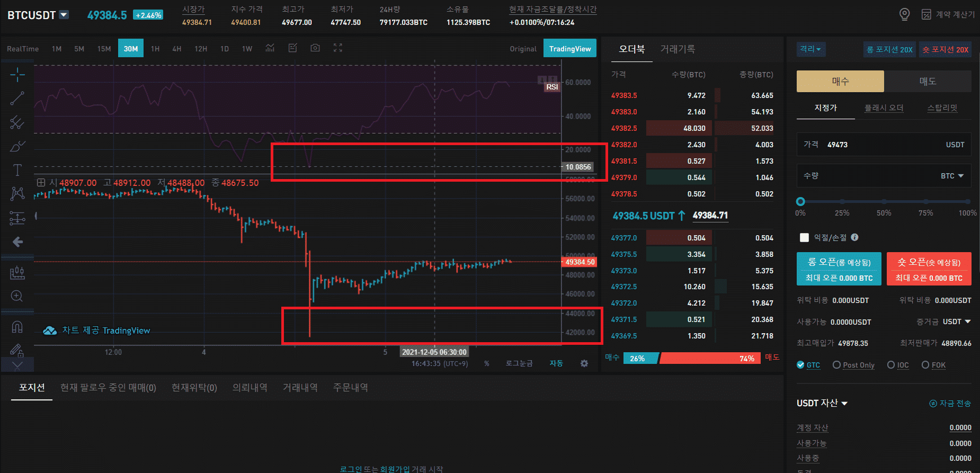980x473 pixels.
Task: Toggle percent scale on chart
Action: 487,363
